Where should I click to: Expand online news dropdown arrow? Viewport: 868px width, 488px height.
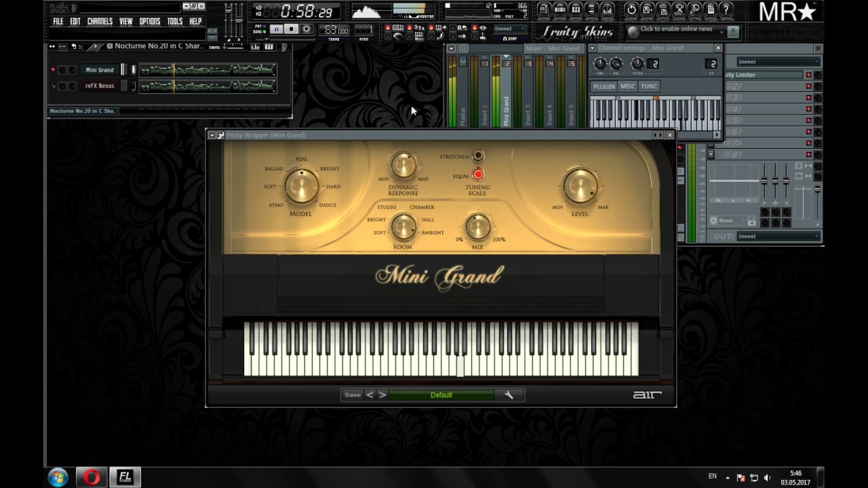pos(722,32)
